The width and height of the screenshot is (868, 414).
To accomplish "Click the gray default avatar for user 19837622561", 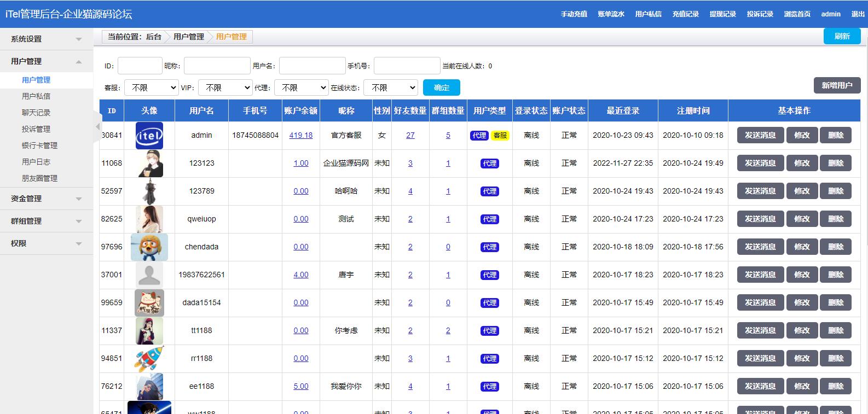I will 149,275.
